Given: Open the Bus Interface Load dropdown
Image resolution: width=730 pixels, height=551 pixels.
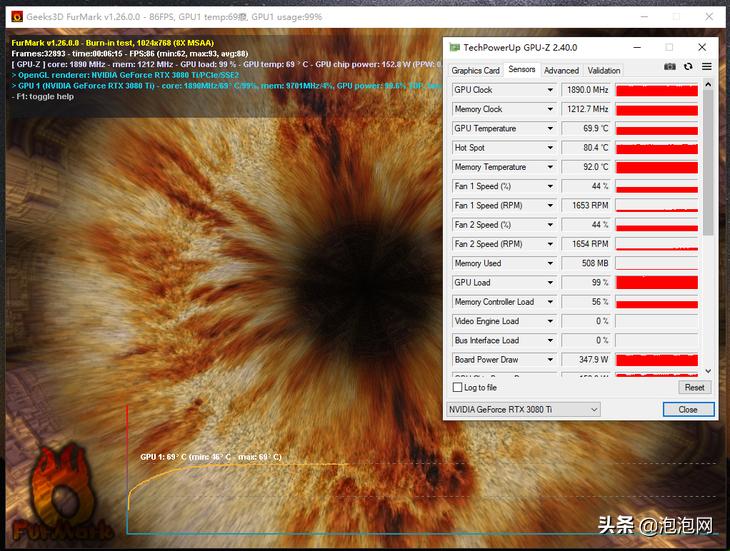Looking at the screenshot, I should coord(550,340).
